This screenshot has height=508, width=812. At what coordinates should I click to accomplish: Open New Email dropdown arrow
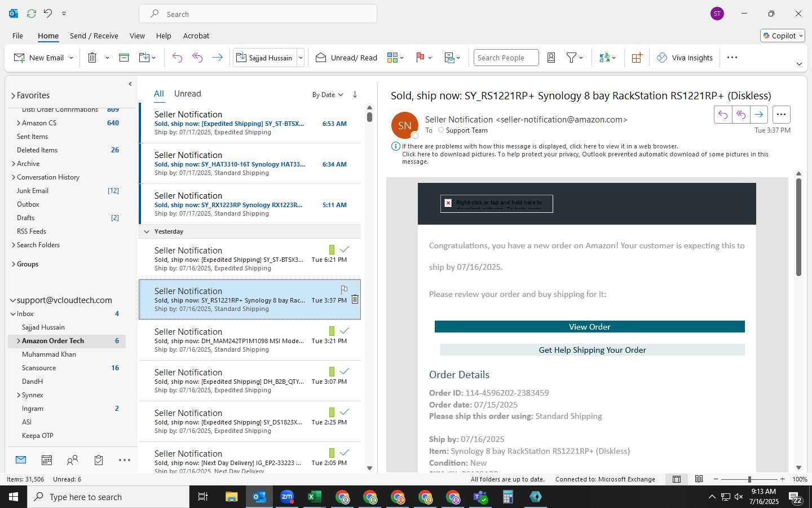(x=71, y=58)
